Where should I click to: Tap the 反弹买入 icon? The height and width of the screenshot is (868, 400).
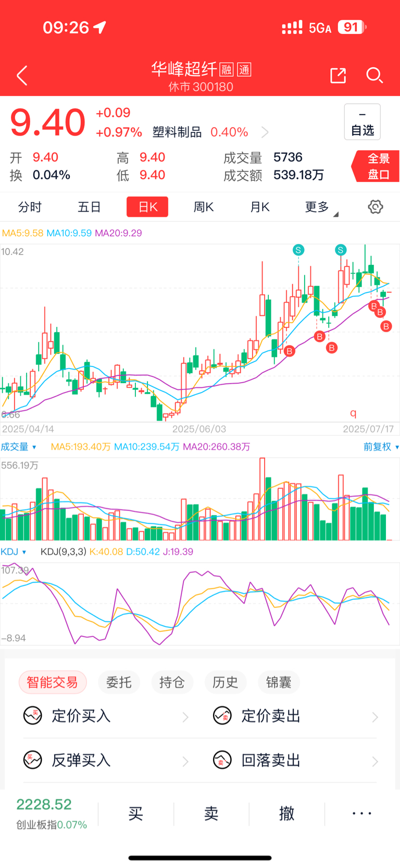coord(32,760)
